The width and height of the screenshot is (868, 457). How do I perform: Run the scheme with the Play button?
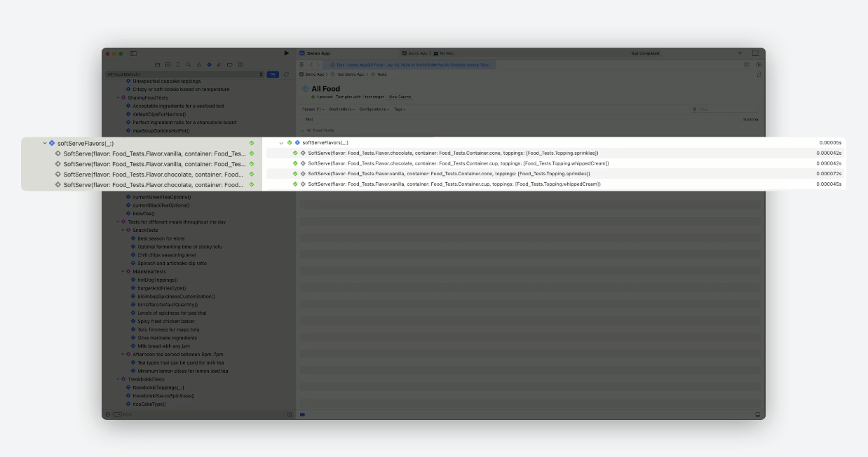click(x=286, y=53)
